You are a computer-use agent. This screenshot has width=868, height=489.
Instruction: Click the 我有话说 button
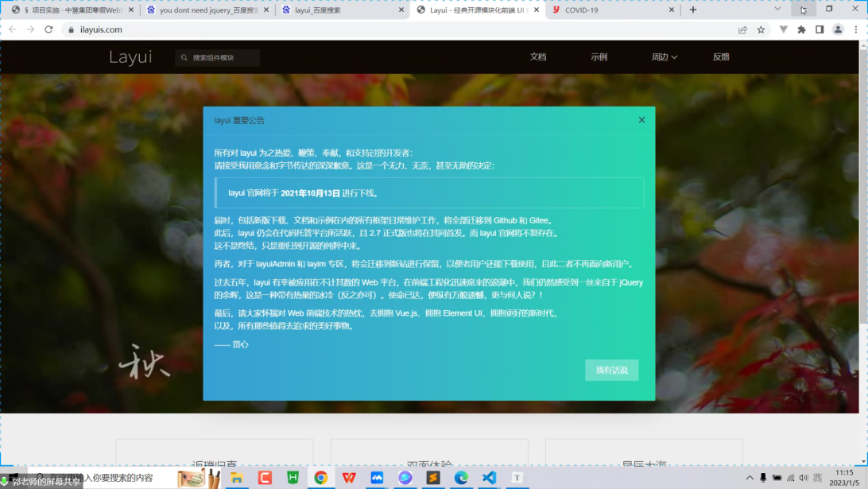[x=612, y=370]
